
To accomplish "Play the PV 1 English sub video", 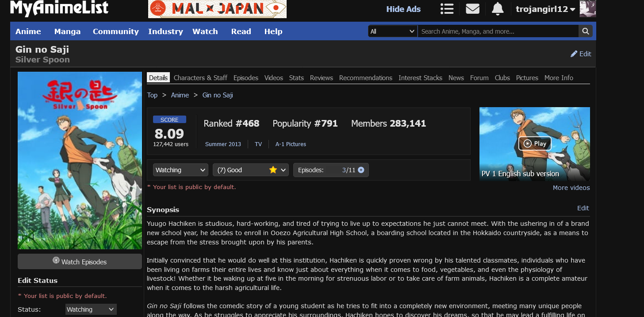I will coord(534,143).
